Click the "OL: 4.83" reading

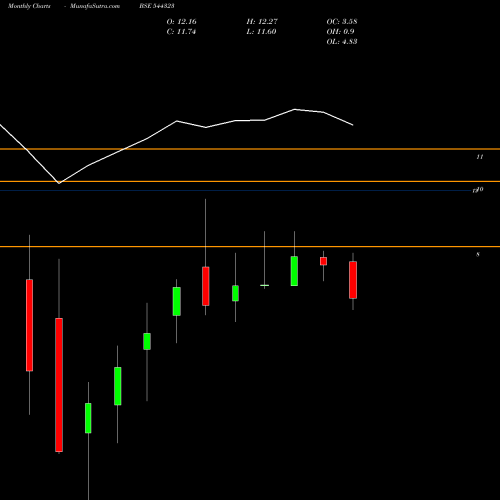click(x=342, y=42)
